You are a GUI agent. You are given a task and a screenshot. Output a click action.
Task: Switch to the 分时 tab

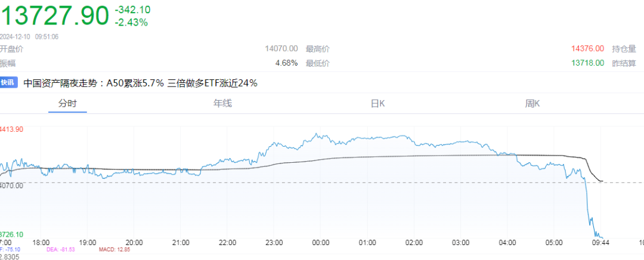[67, 104]
